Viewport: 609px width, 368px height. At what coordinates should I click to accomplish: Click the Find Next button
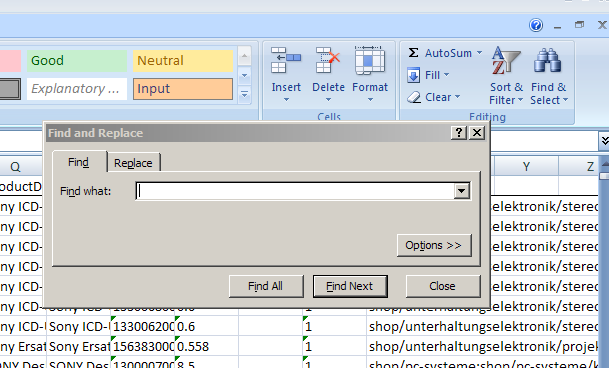point(350,286)
